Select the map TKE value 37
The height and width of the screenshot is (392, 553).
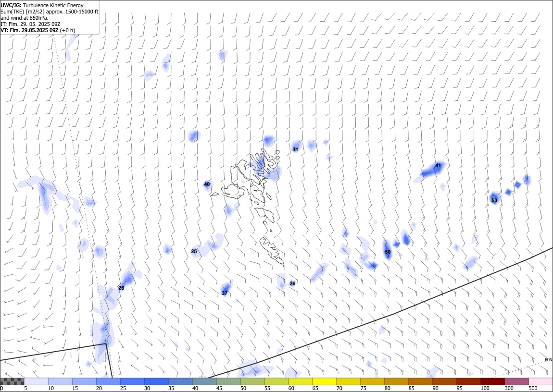225,294
